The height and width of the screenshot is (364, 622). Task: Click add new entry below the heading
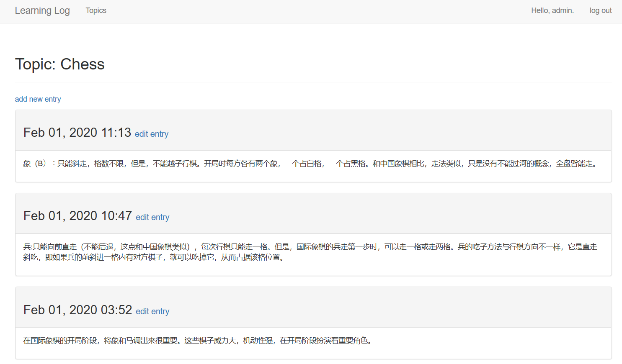tap(38, 99)
